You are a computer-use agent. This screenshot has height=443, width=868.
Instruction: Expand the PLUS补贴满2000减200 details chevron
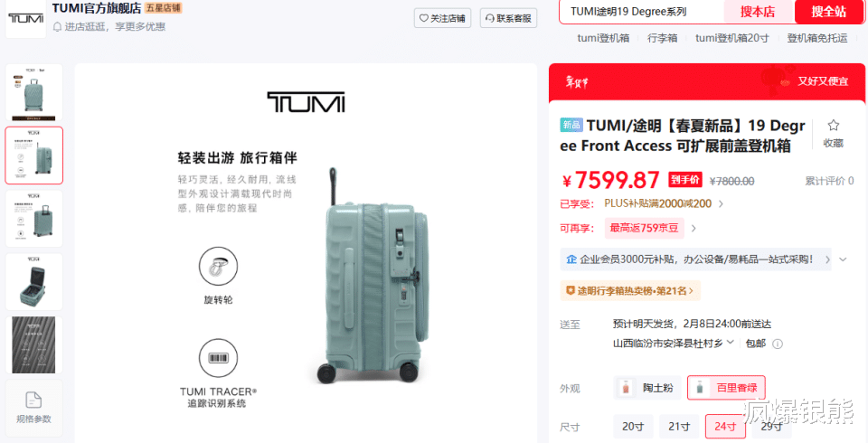721,203
